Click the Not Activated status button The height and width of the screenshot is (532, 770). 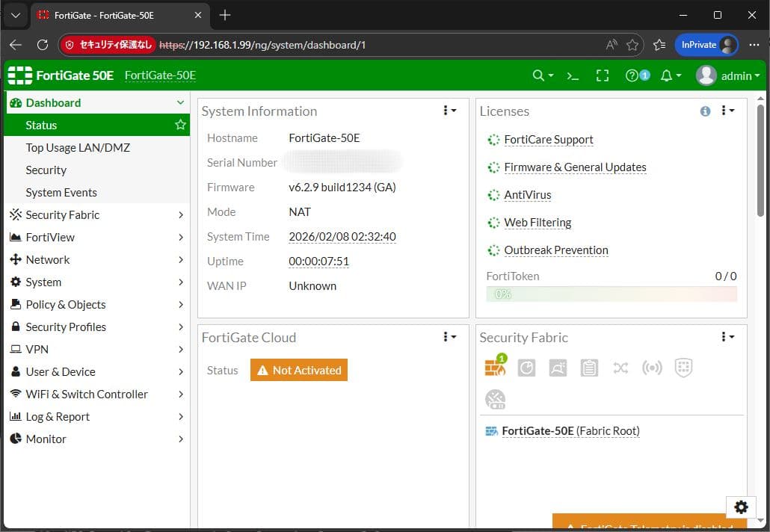coord(299,370)
